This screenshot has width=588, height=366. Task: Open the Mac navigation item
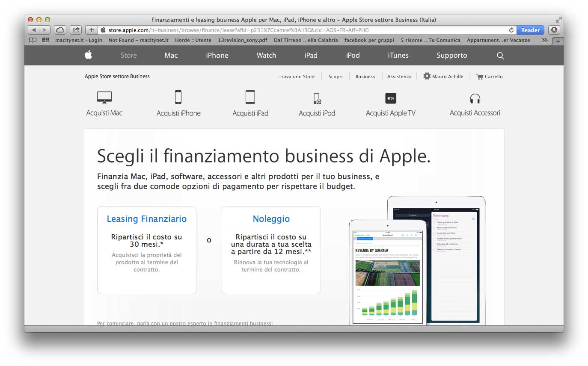pyautogui.click(x=171, y=55)
